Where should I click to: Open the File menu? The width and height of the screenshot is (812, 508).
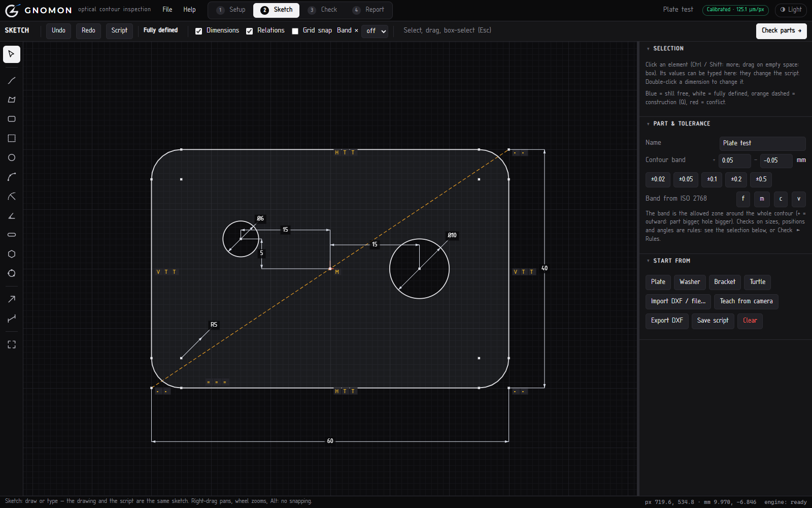click(x=167, y=10)
